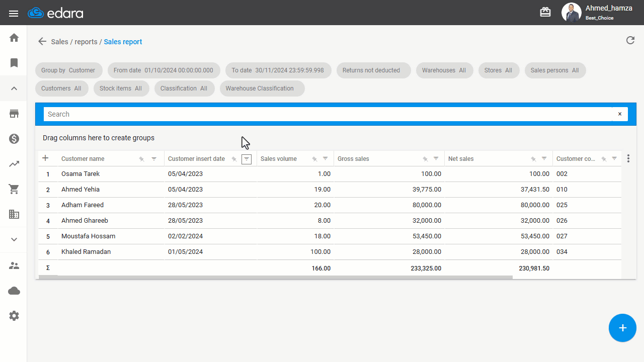Open the Warehouse Classification filter

[262, 88]
